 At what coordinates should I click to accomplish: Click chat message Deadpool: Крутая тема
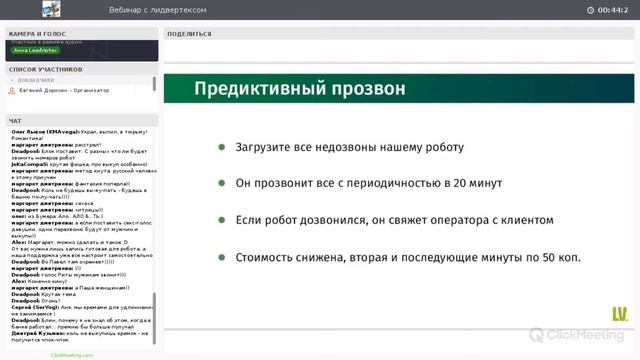pyautogui.click(x=44, y=294)
